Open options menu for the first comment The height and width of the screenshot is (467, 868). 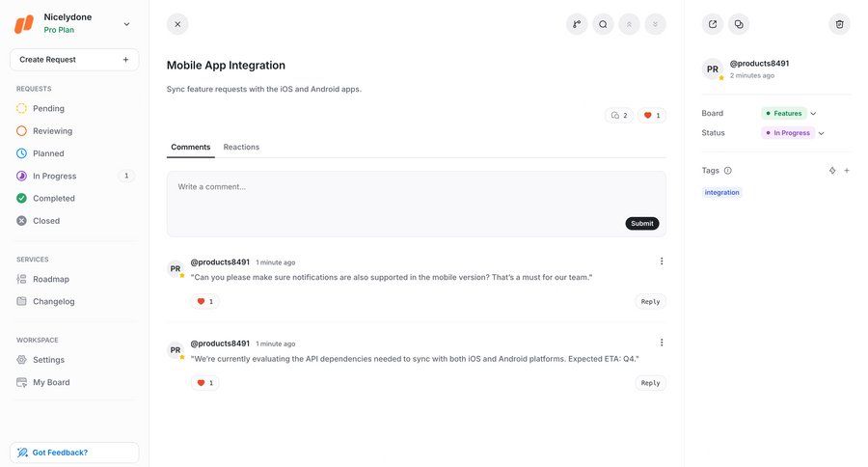click(x=662, y=261)
